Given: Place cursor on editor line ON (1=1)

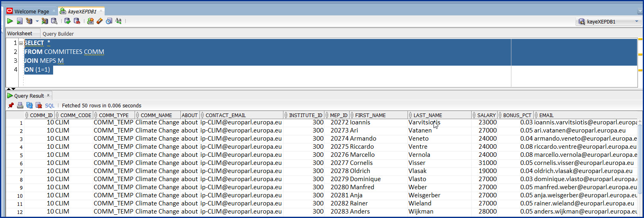Looking at the screenshot, I should point(37,70).
